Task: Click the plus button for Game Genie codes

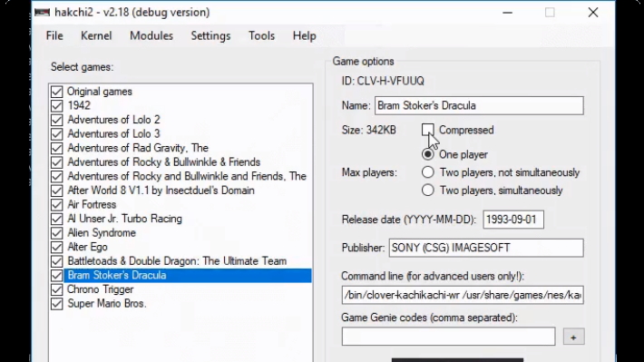Action: pos(573,337)
